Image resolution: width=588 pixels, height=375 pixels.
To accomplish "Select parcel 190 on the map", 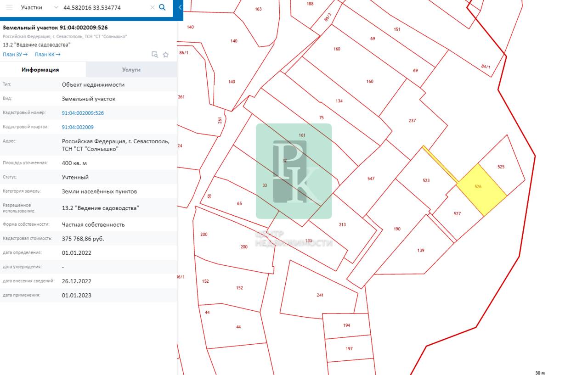I will (x=397, y=229).
